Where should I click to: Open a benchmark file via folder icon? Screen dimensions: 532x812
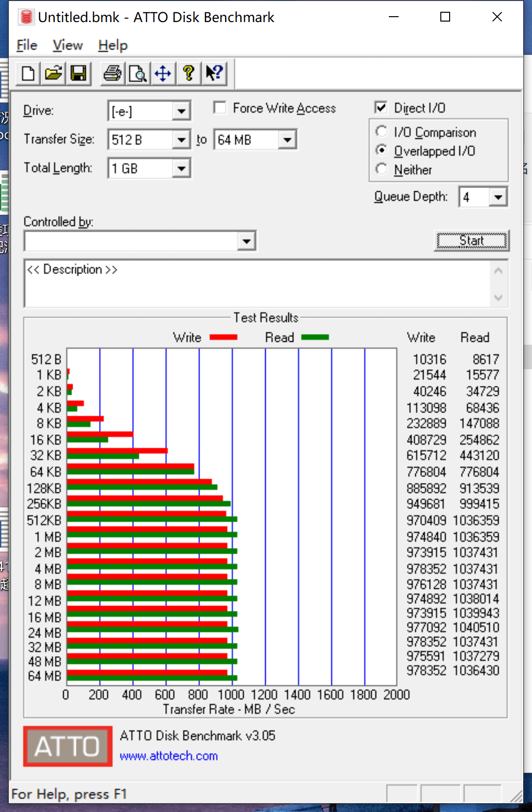click(x=53, y=74)
